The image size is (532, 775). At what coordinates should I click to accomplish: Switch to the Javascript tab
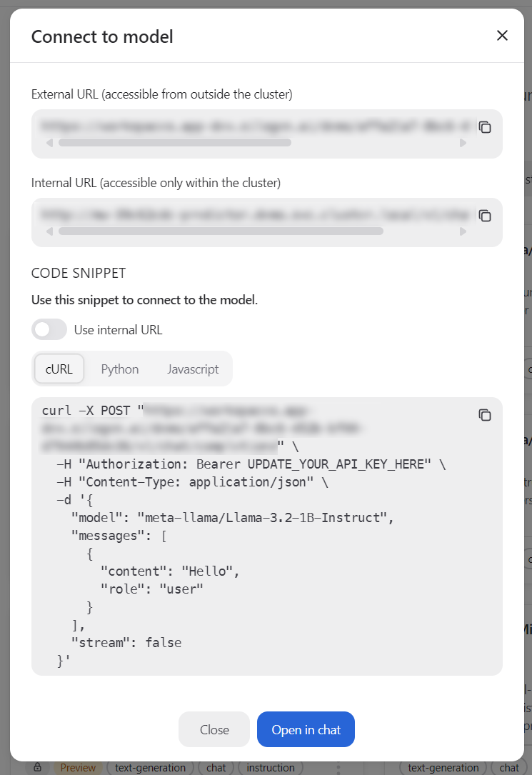tap(193, 369)
